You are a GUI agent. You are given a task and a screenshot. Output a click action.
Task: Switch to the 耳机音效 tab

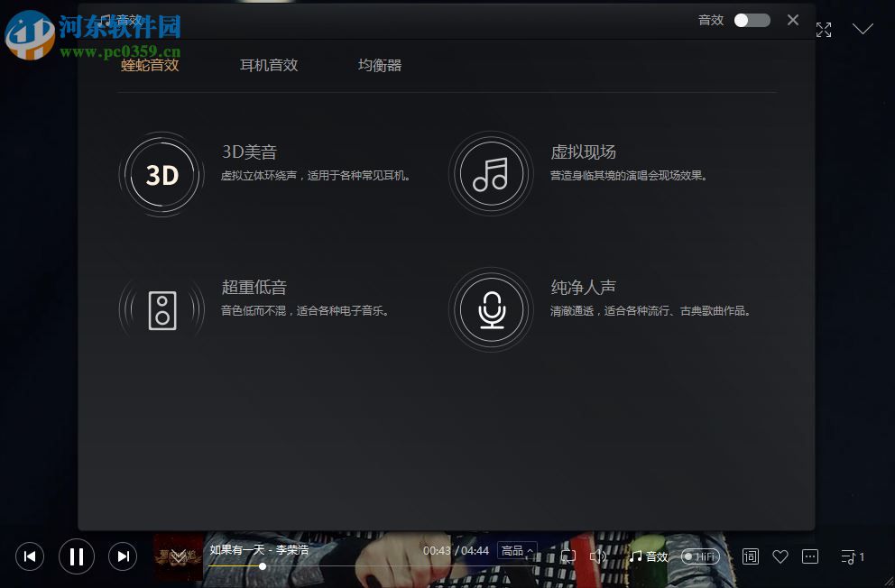[268, 65]
